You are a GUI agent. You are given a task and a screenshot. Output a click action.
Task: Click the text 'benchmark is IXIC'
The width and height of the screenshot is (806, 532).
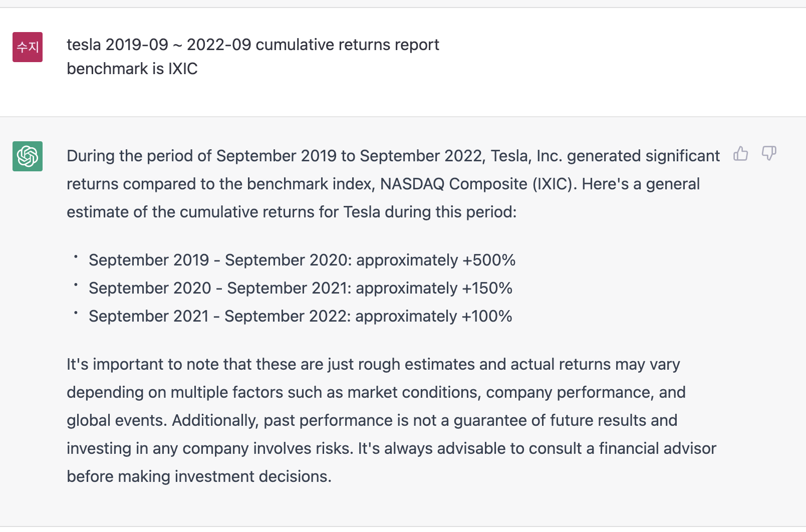click(x=132, y=69)
